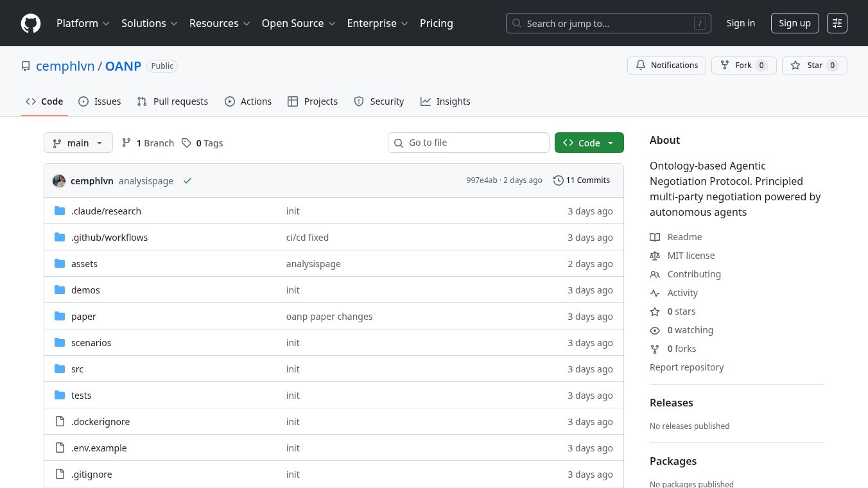Expand the Platform menu in header
The image size is (868, 488).
click(x=83, y=23)
